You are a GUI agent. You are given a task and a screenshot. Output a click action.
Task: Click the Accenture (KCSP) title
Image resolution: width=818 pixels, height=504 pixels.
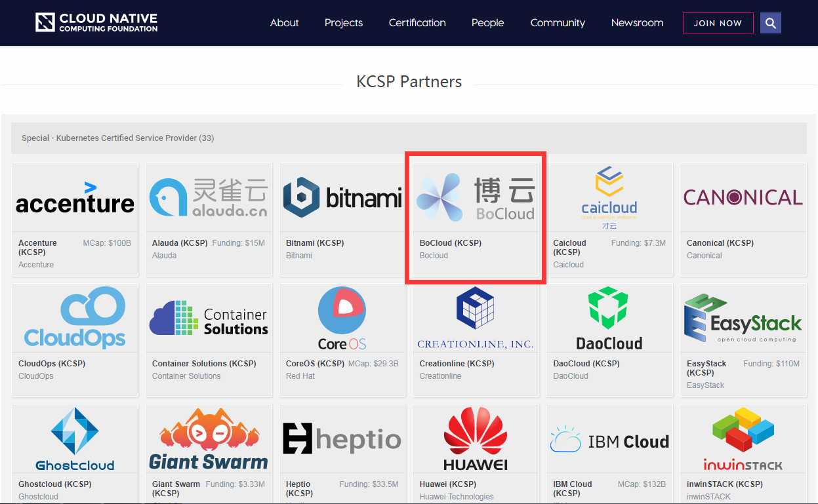[37, 248]
